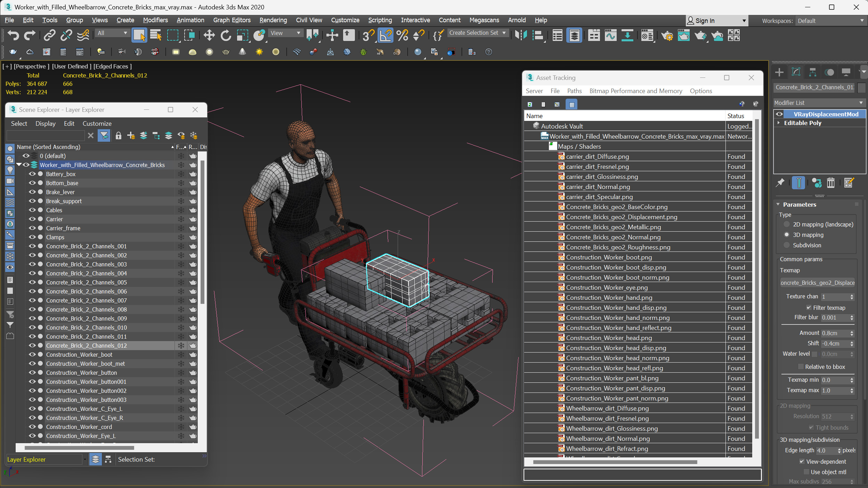Select table view icon in Asset Tracking

pos(572,104)
